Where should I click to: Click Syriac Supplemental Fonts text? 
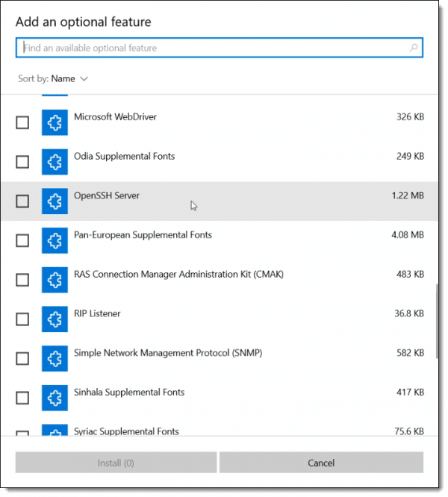coord(126,431)
